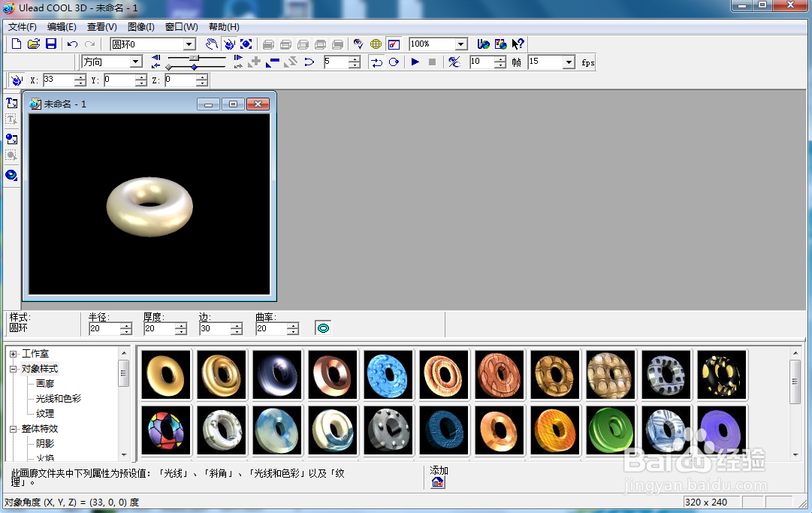Toggle ping-pong mode button
This screenshot has width=812, height=513.
coord(376,62)
